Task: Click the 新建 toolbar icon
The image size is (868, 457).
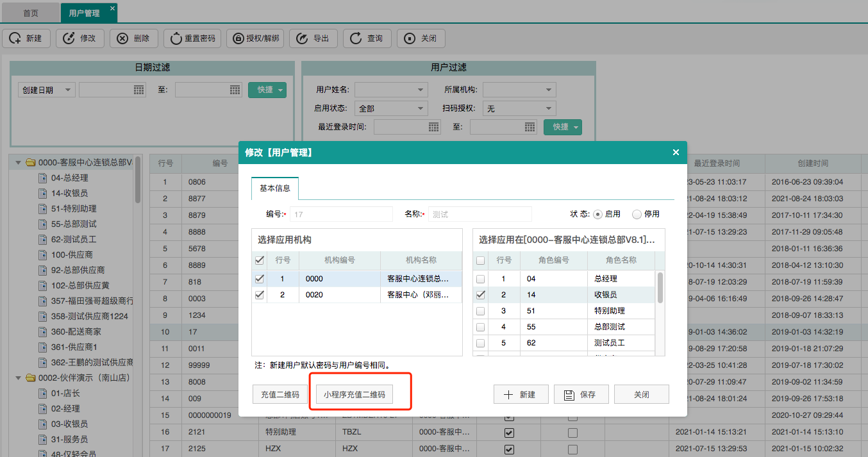Action: coord(15,38)
